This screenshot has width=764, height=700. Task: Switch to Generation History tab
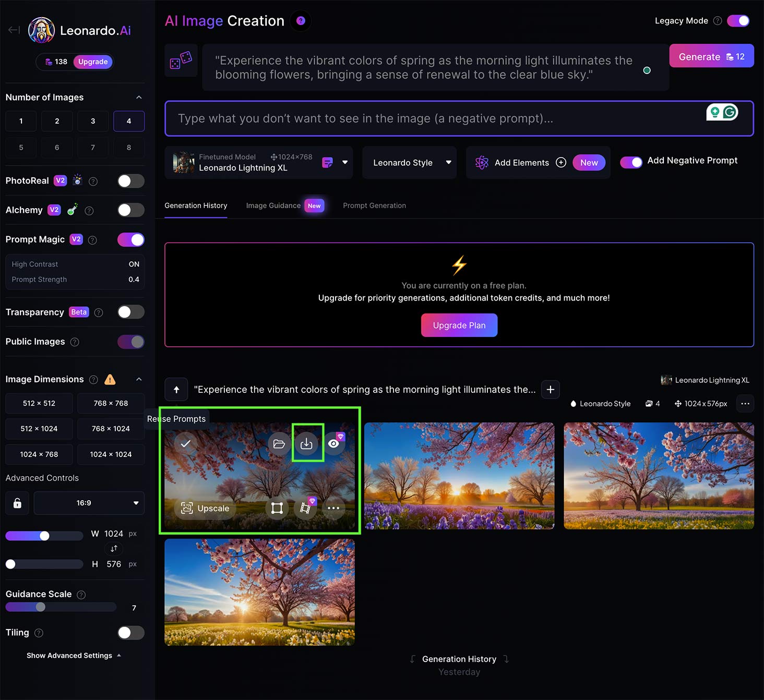196,206
